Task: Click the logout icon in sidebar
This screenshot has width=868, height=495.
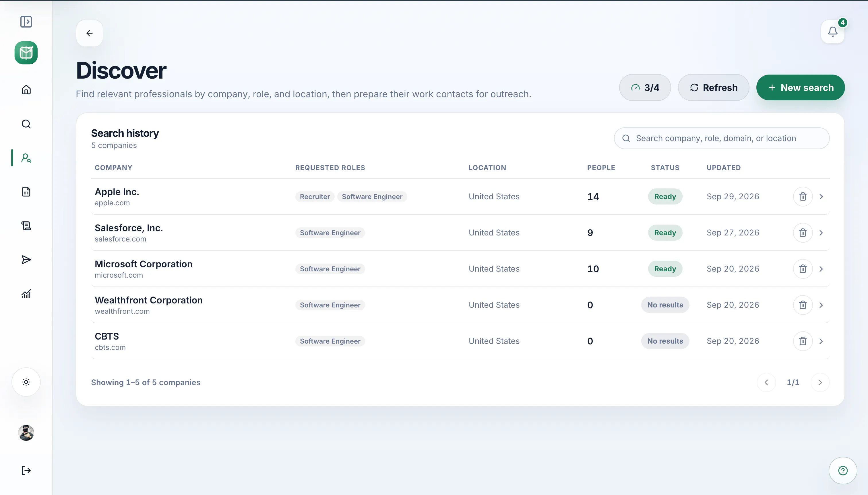Action: pos(26,470)
